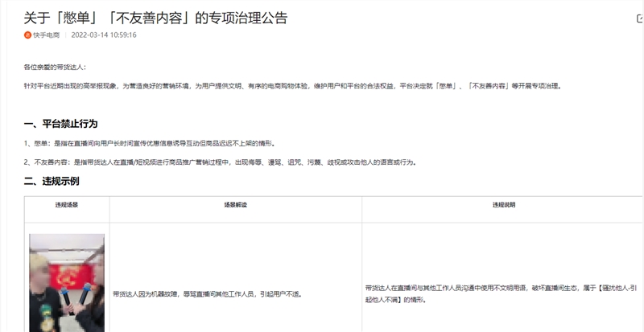Click the announcement title about 憋单
This screenshot has height=332, width=644.
pyautogui.click(x=155, y=18)
